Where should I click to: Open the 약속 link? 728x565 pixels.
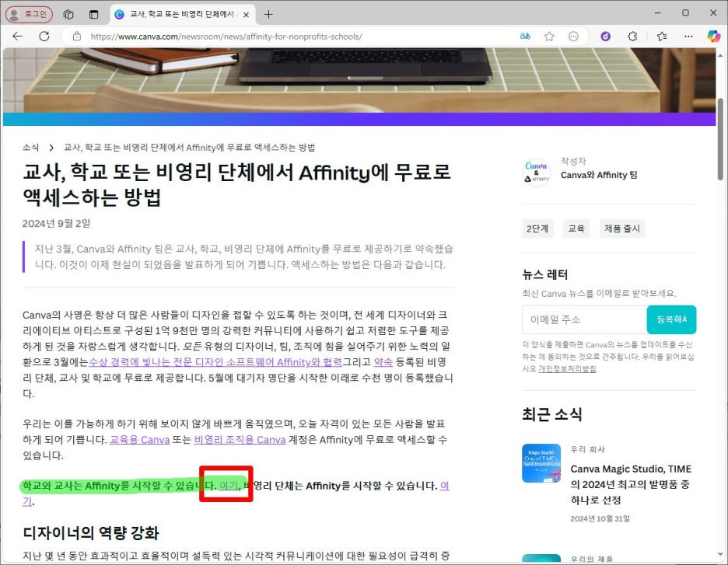pos(383,362)
